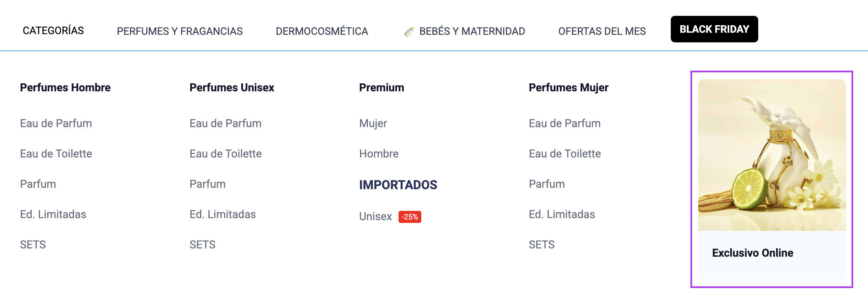The width and height of the screenshot is (868, 297).
Task: Open the CATEGORÍAS menu
Action: tap(53, 31)
